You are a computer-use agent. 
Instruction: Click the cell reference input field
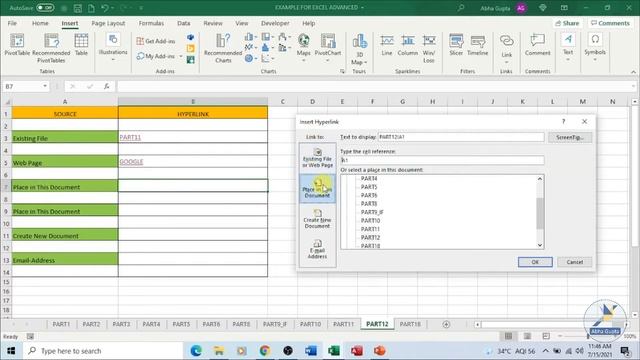(442, 160)
